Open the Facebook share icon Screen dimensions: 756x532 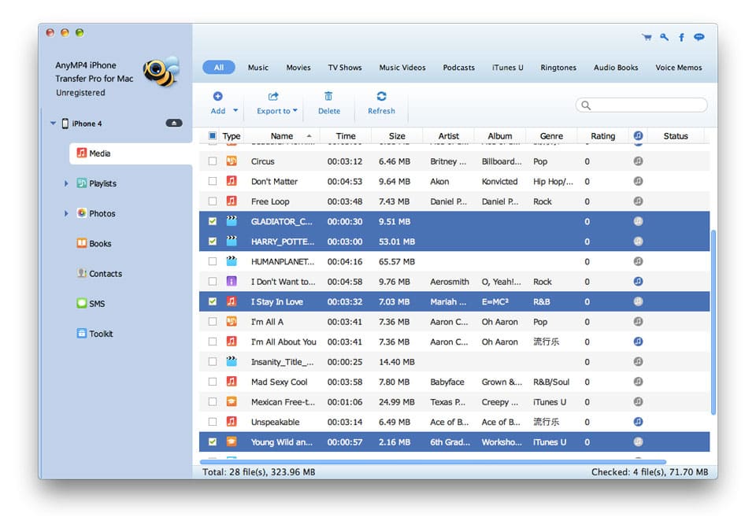(681, 37)
